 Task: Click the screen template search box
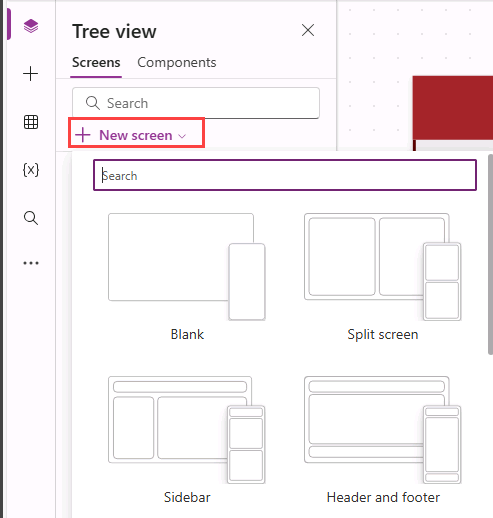click(x=285, y=175)
